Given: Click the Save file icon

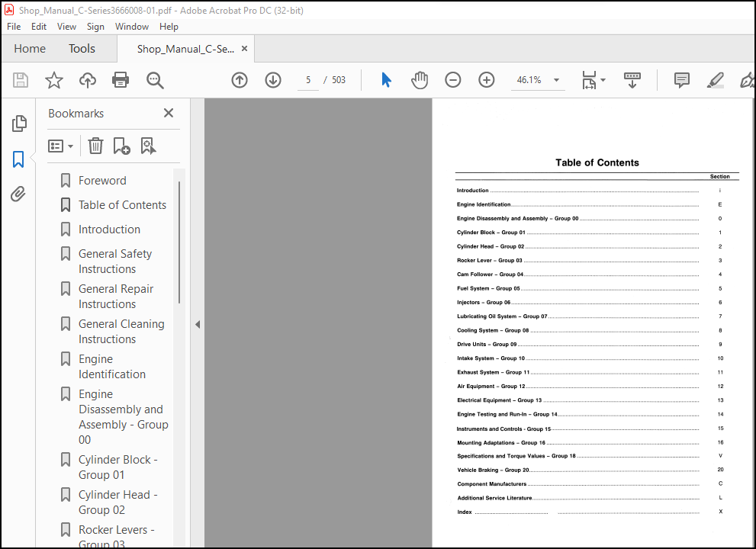Looking at the screenshot, I should pyautogui.click(x=21, y=80).
